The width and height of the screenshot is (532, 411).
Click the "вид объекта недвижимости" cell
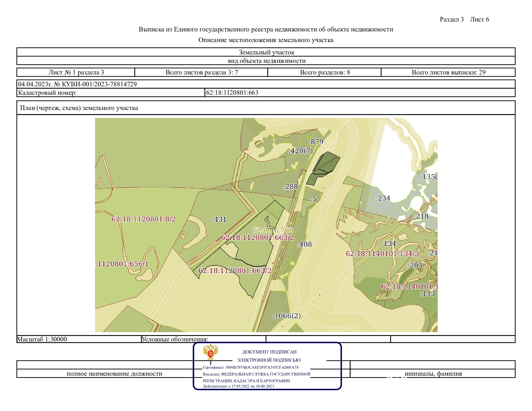[266, 61]
